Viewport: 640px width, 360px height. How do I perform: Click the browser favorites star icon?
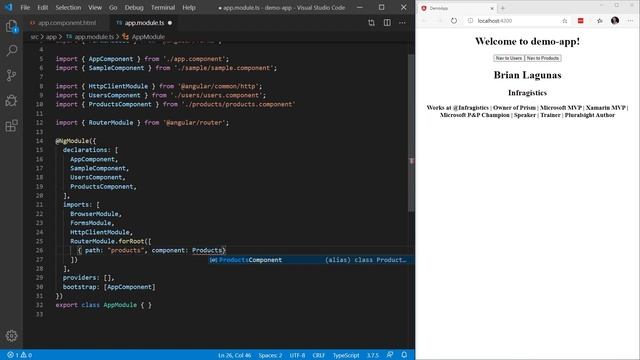[x=564, y=21]
